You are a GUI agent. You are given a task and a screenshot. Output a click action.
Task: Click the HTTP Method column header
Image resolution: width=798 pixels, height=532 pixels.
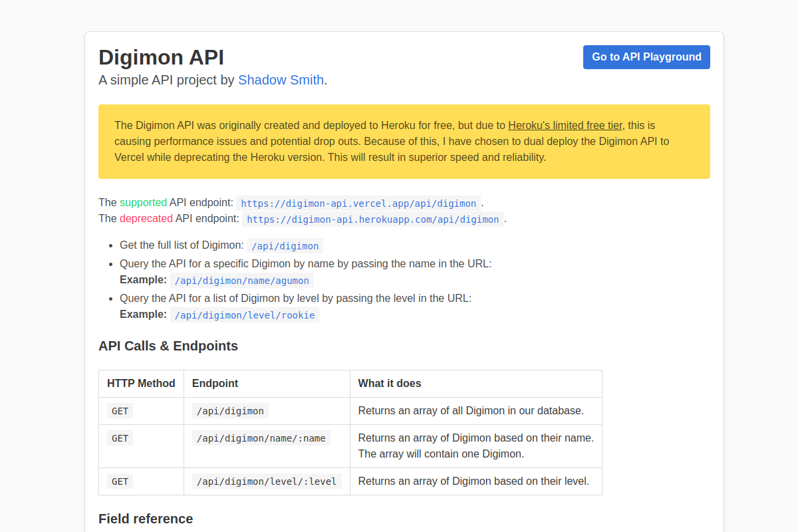pos(141,383)
